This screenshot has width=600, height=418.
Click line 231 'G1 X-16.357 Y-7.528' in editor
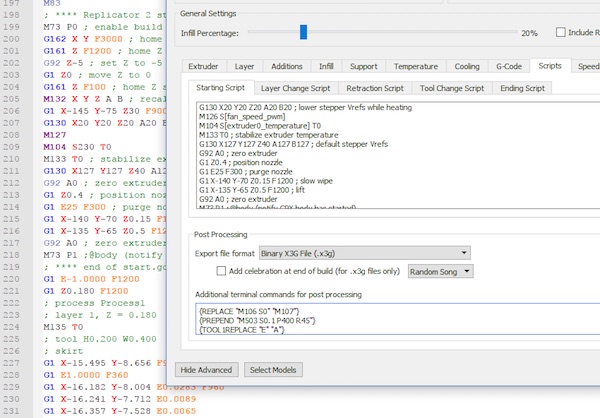119,411
